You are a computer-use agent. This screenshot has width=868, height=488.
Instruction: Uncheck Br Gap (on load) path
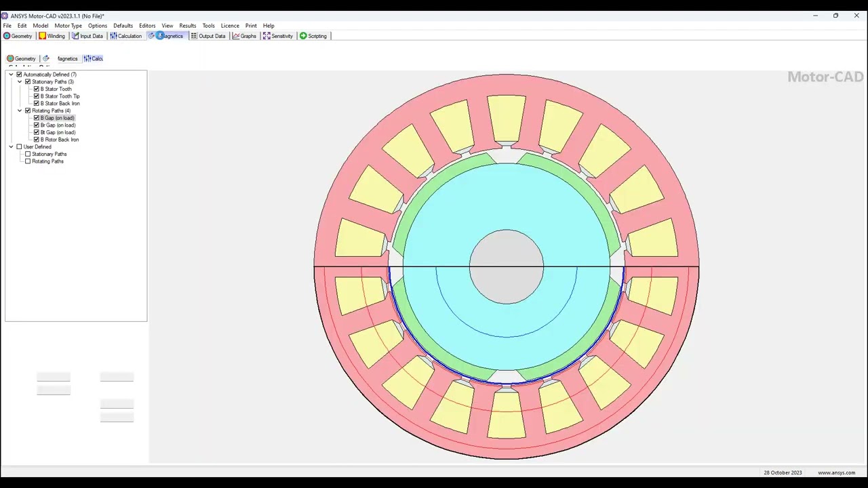(37, 125)
